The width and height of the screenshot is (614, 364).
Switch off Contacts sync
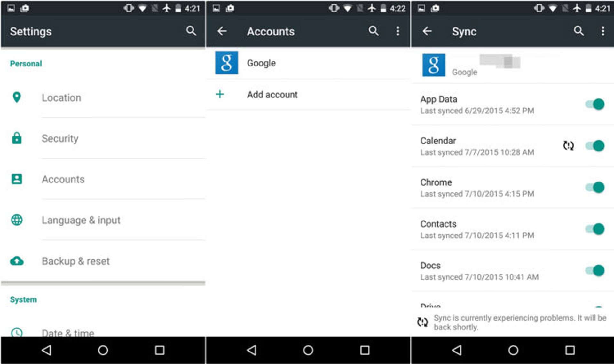click(595, 229)
